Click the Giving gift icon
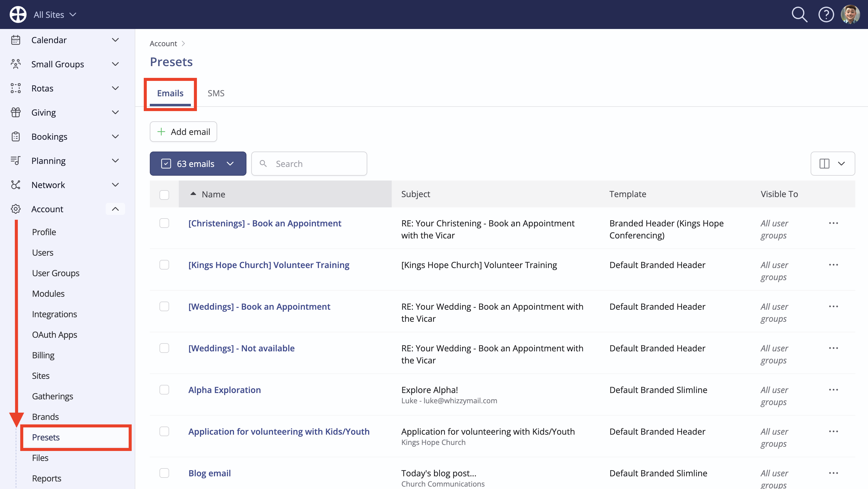 15,113
